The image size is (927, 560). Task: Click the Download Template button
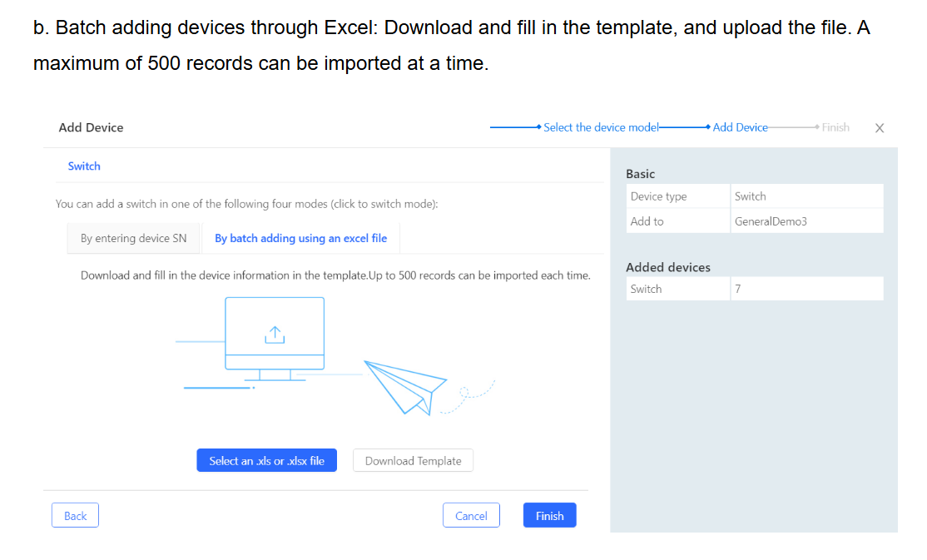click(x=413, y=461)
